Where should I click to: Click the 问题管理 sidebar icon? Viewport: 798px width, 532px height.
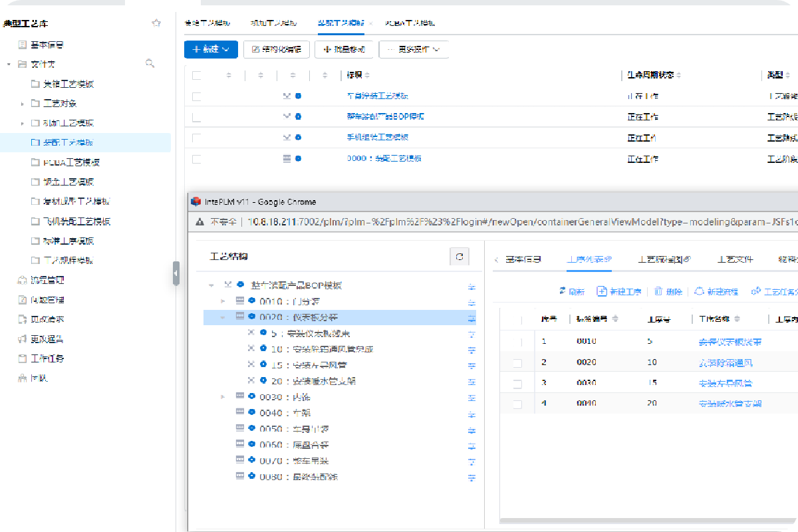[22, 300]
